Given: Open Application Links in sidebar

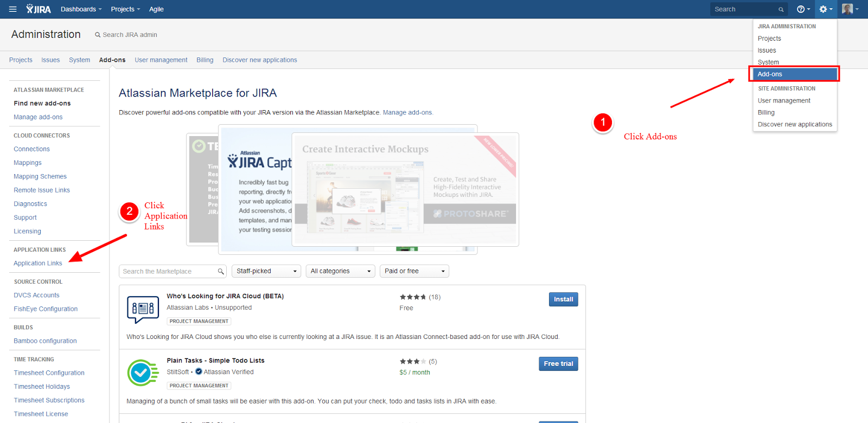Looking at the screenshot, I should click(x=38, y=264).
